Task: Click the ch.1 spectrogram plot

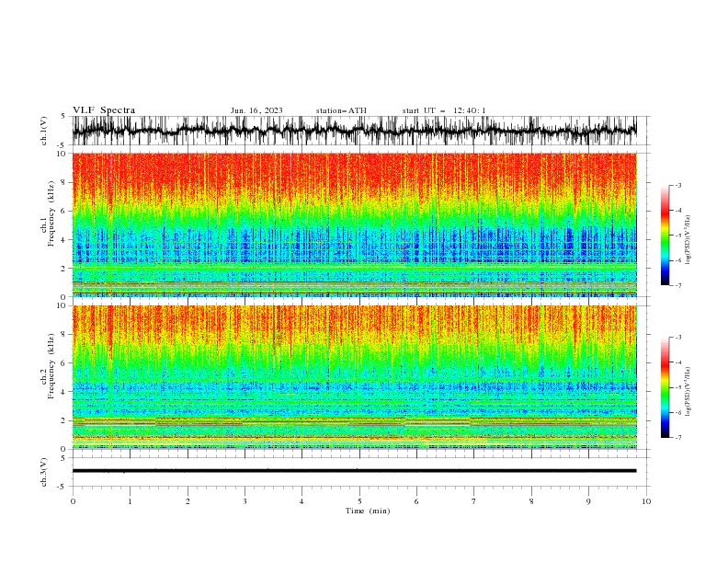Action: click(x=355, y=224)
